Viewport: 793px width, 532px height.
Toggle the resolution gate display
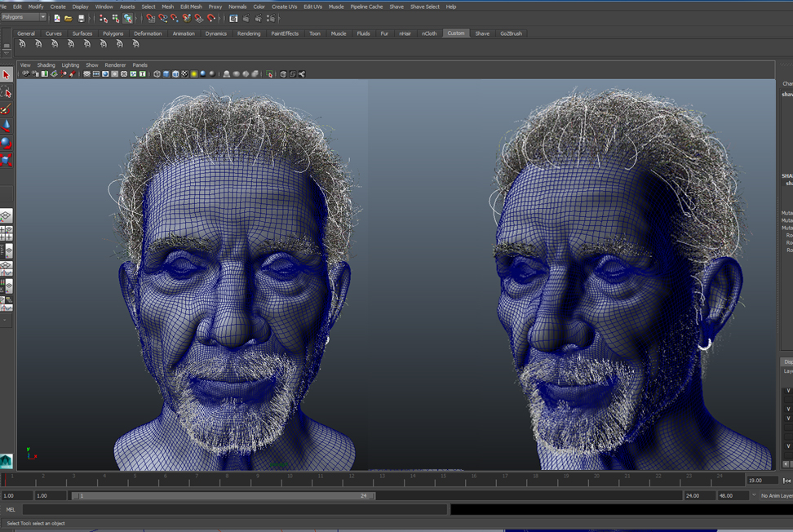[x=105, y=73]
